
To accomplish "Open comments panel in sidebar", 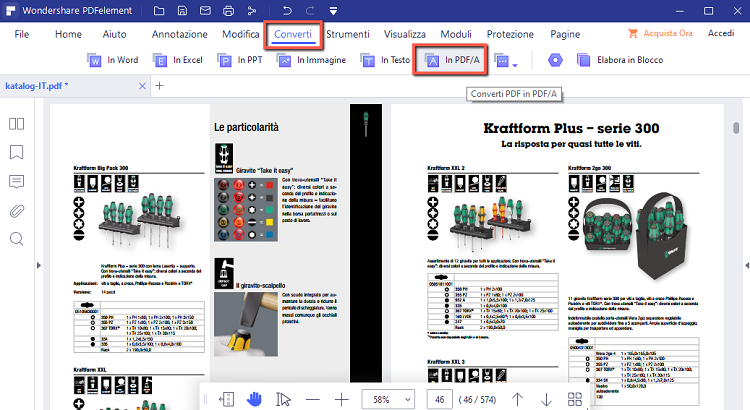I will tap(16, 181).
